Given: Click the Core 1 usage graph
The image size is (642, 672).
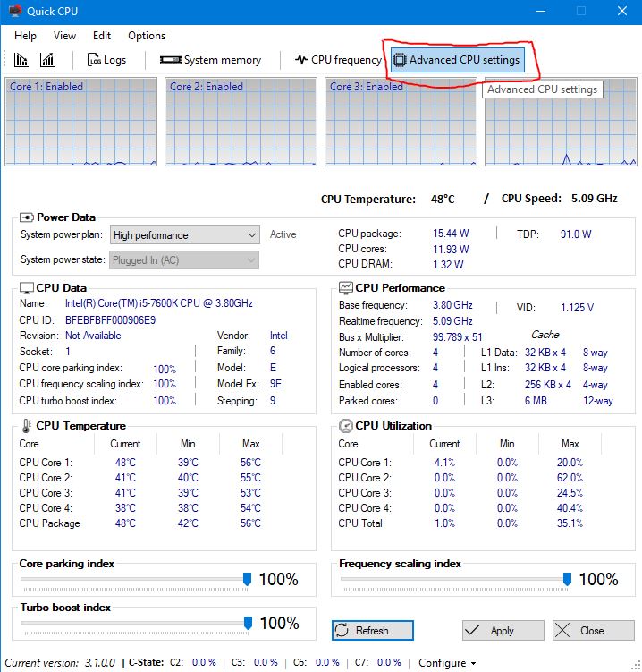Looking at the screenshot, I should [x=81, y=122].
